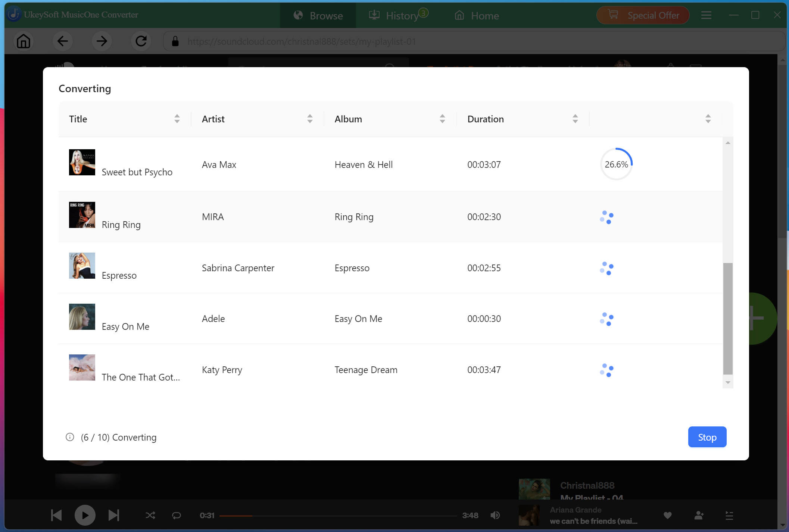The image size is (789, 532).
Task: Switch to the Home tab
Action: point(477,15)
